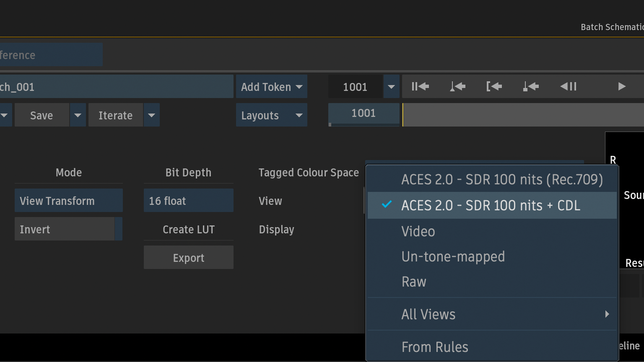Choose the Un-tone-mapped view option

click(x=453, y=256)
